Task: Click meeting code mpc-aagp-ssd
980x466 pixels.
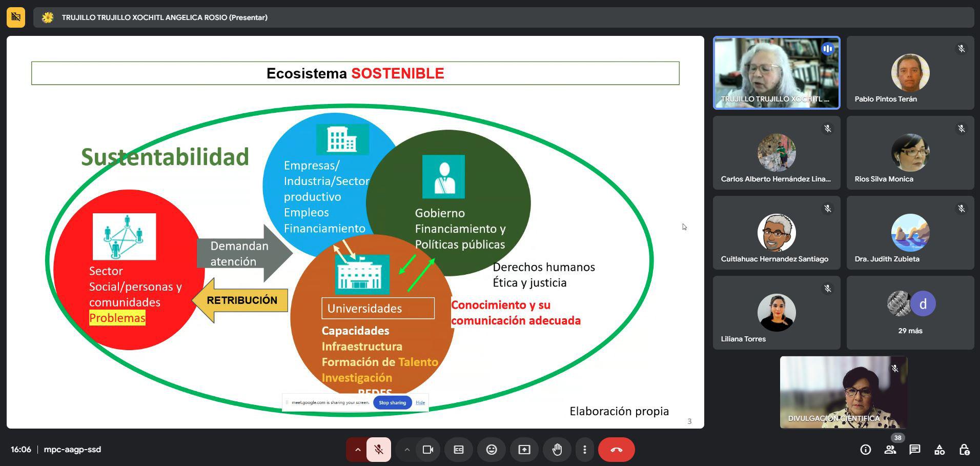Action: (x=72, y=450)
